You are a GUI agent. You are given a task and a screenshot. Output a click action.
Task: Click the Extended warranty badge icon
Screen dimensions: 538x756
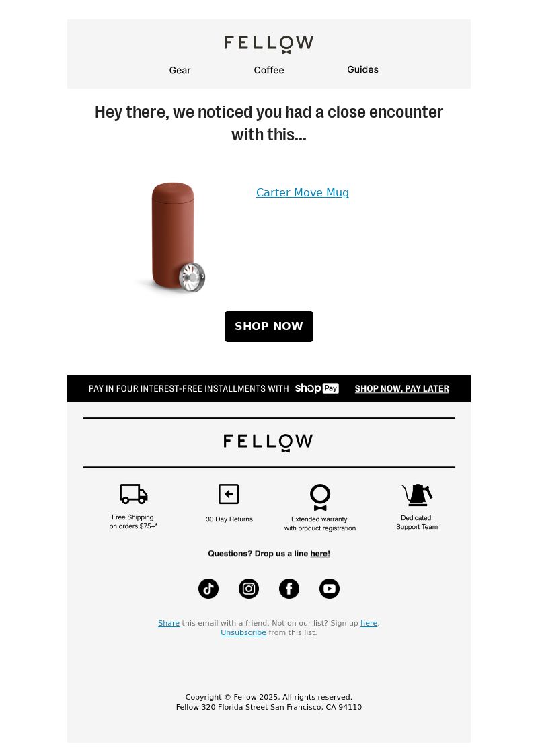[x=320, y=497]
